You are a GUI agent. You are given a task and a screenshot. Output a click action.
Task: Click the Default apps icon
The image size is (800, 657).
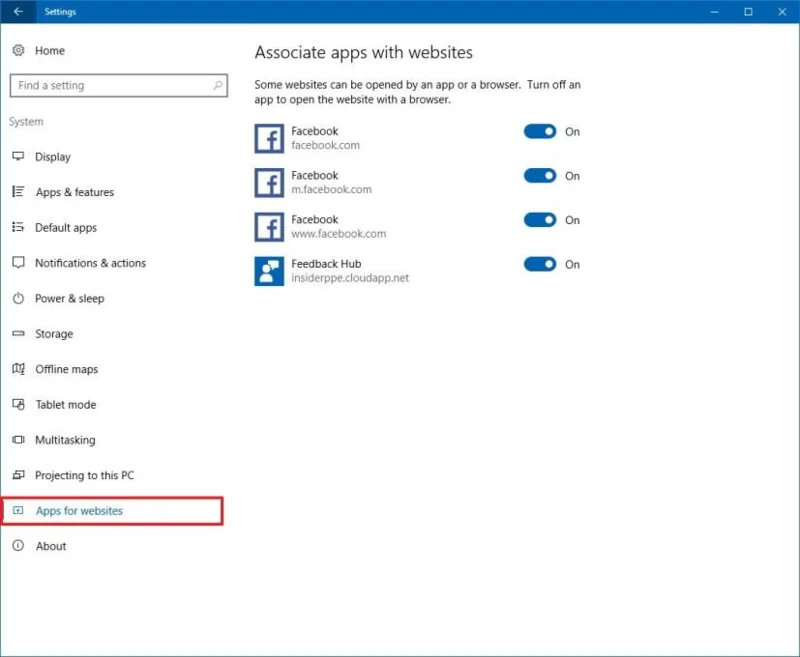pos(18,227)
